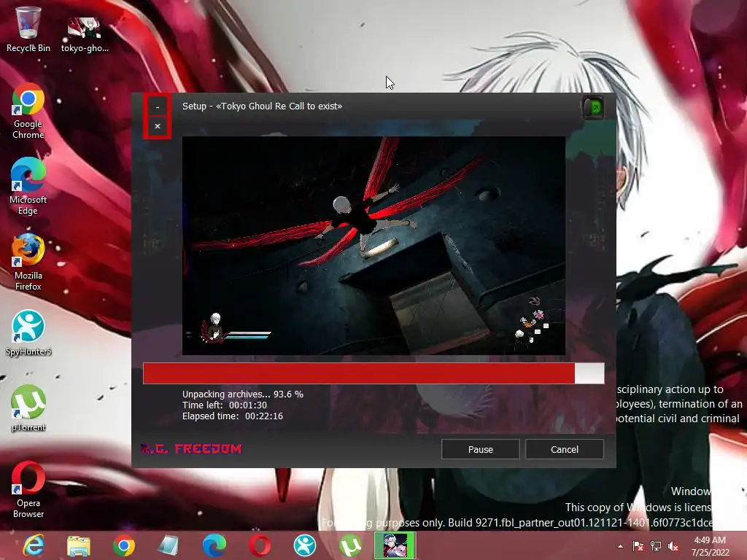Launch µTorrent desktop shortcut

tap(28, 408)
